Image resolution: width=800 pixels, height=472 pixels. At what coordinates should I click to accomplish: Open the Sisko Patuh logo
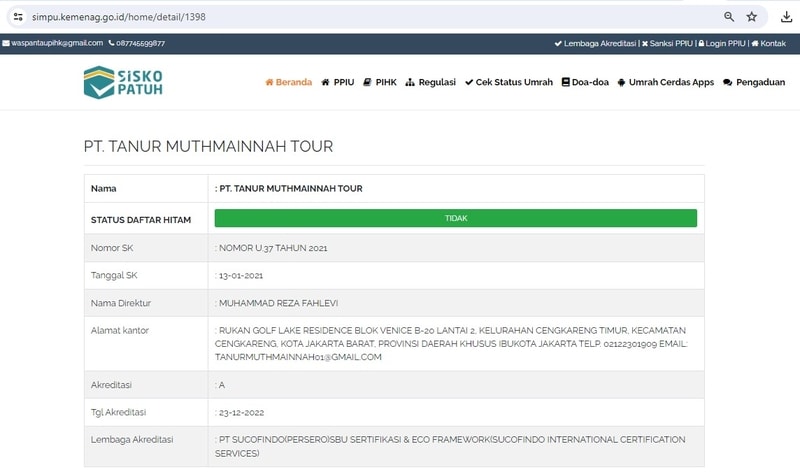coord(123,82)
